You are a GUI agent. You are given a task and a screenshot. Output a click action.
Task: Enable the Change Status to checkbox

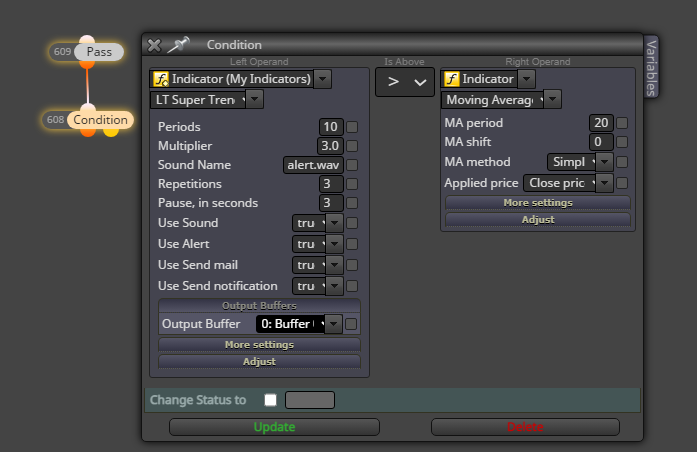(270, 400)
